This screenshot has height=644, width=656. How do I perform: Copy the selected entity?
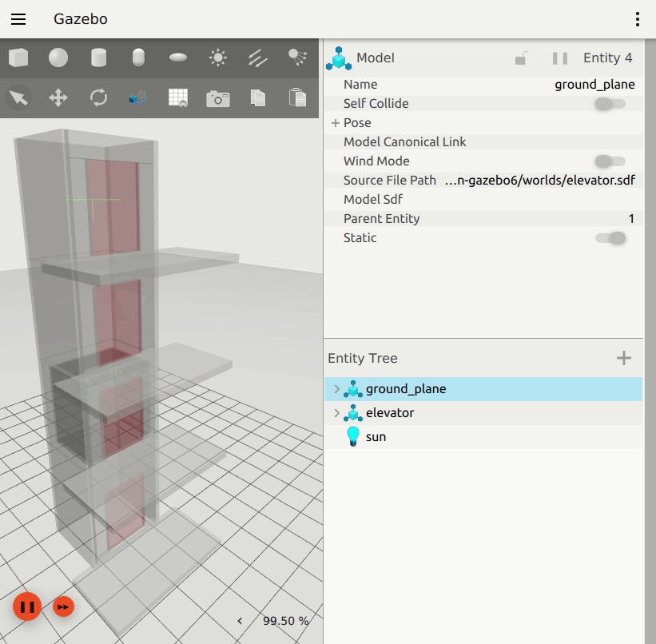click(258, 98)
